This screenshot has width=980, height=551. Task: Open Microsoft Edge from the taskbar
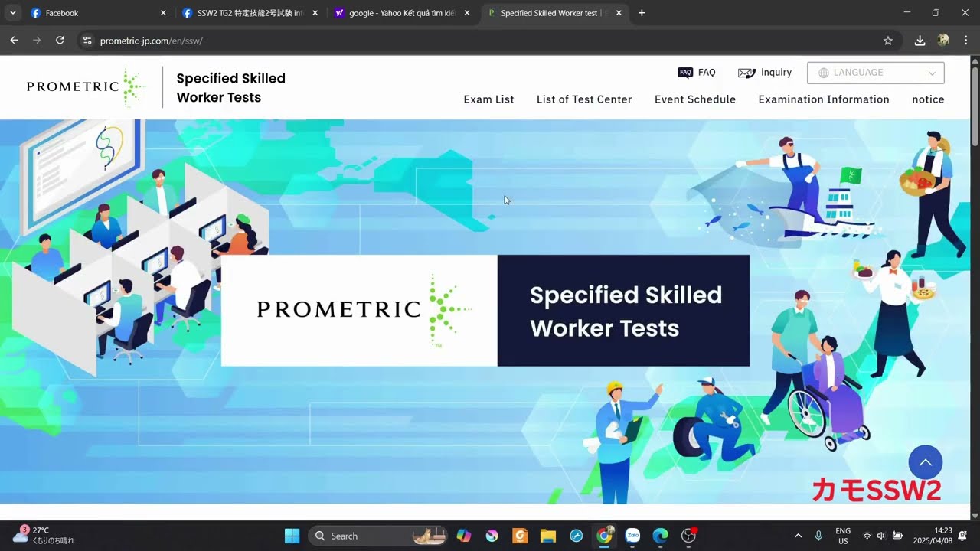click(660, 536)
